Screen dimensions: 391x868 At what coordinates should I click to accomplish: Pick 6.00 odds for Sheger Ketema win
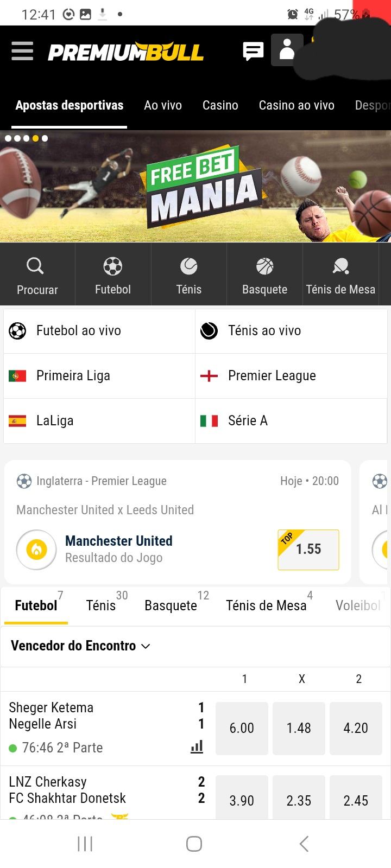click(242, 728)
